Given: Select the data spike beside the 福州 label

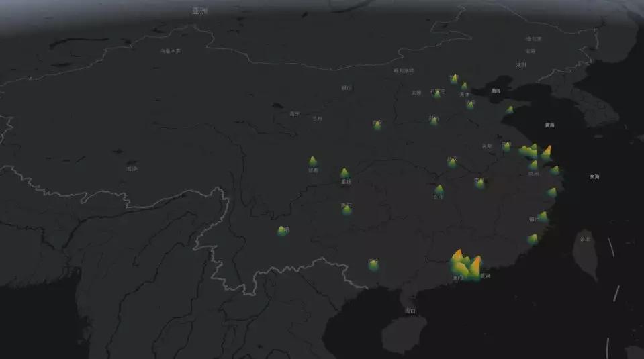Looking at the screenshot, I should click(543, 217).
